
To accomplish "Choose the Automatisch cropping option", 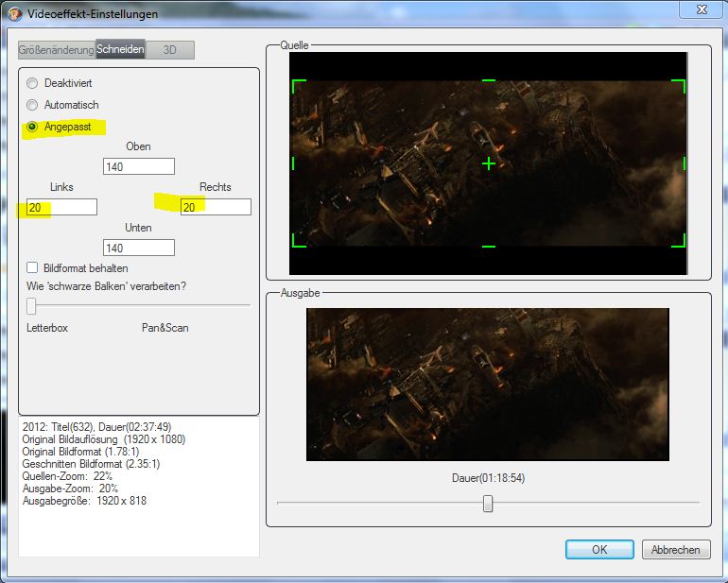I will point(33,105).
